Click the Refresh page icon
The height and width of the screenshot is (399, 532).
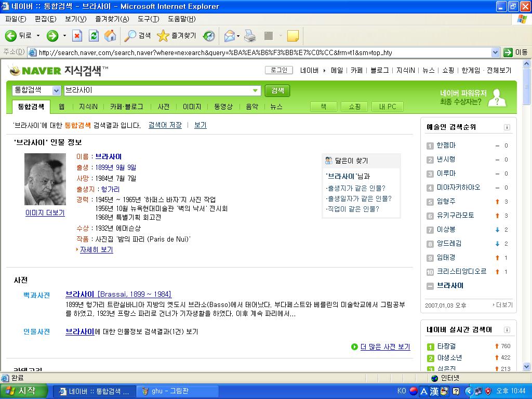click(x=94, y=35)
